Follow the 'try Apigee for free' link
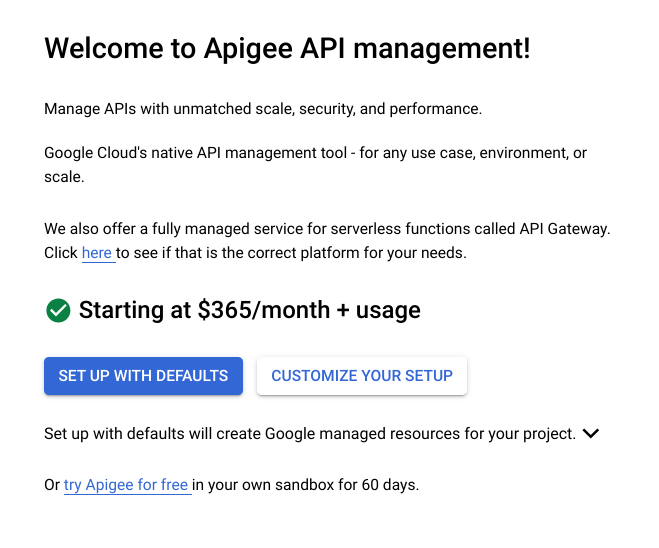The image size is (659, 548). [126, 485]
